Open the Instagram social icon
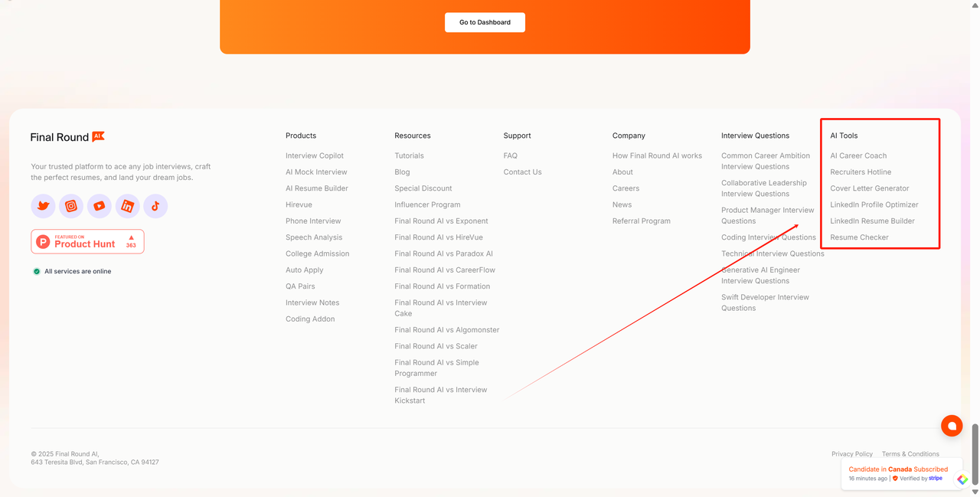Screen dimensions: 980x497 click(71, 206)
